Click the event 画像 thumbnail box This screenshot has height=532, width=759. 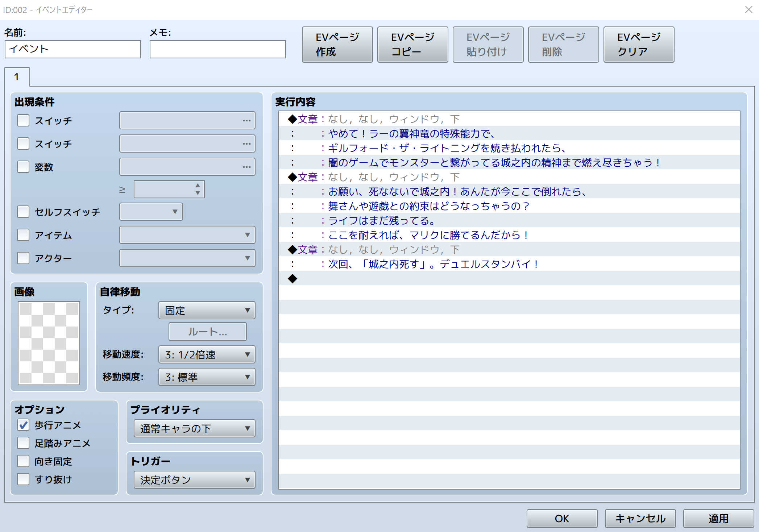[49, 343]
